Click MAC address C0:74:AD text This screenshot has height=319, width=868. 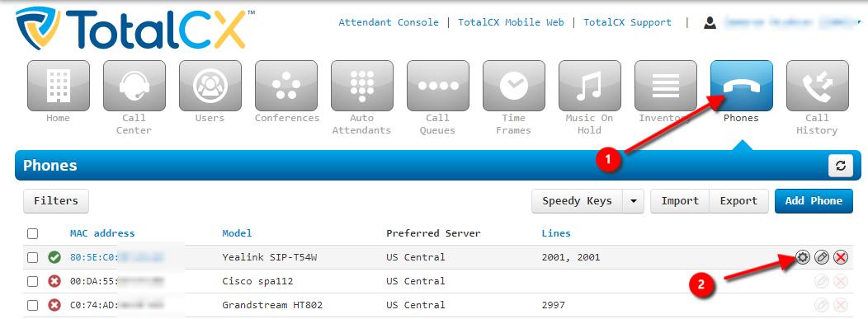(117, 305)
